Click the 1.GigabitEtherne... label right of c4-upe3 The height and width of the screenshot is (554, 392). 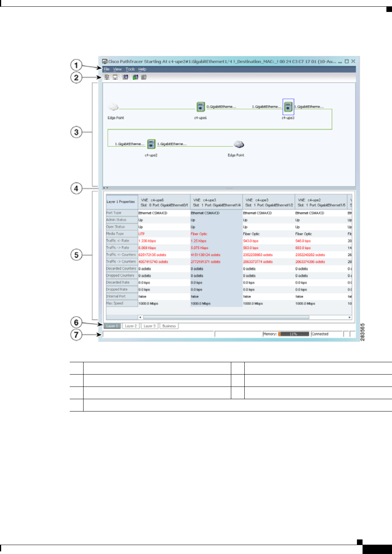coord(309,107)
